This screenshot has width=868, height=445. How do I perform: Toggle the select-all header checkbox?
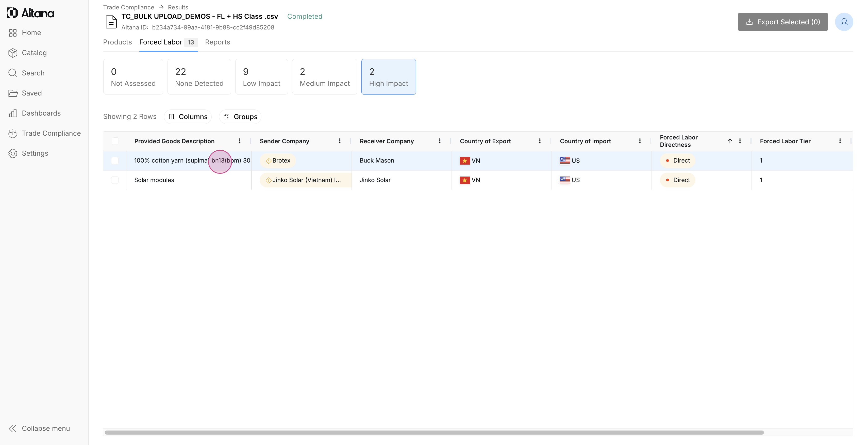pos(115,141)
